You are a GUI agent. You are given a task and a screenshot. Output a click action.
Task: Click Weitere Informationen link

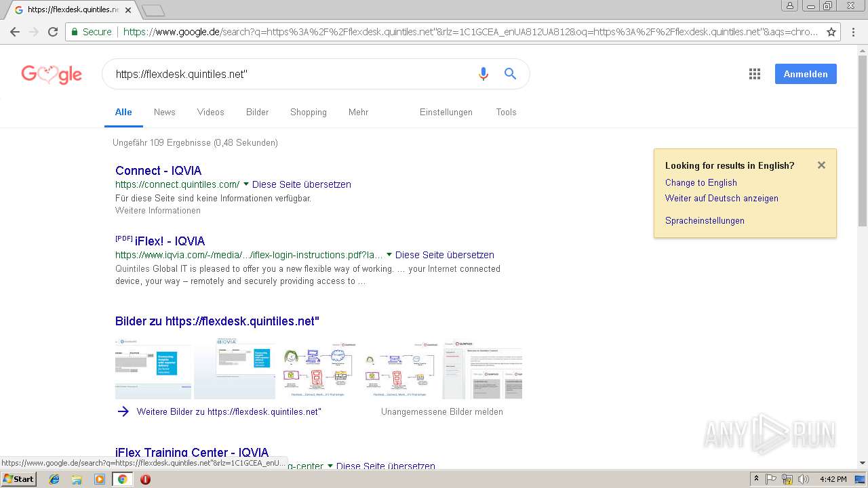(x=158, y=210)
